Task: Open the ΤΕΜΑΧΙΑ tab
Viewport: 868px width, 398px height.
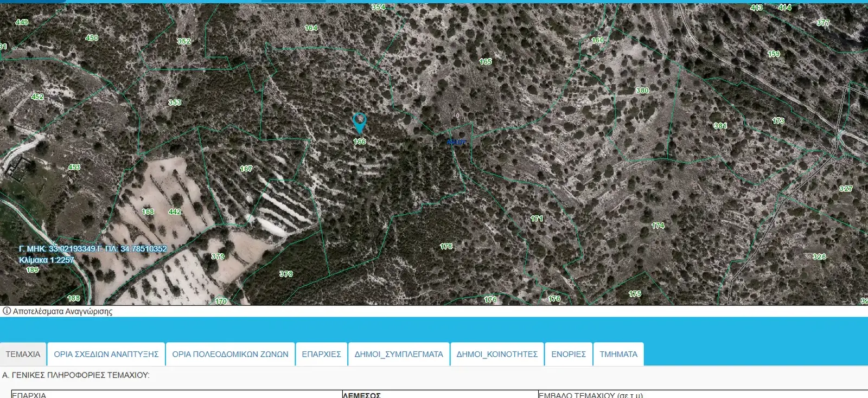Action: [23, 354]
